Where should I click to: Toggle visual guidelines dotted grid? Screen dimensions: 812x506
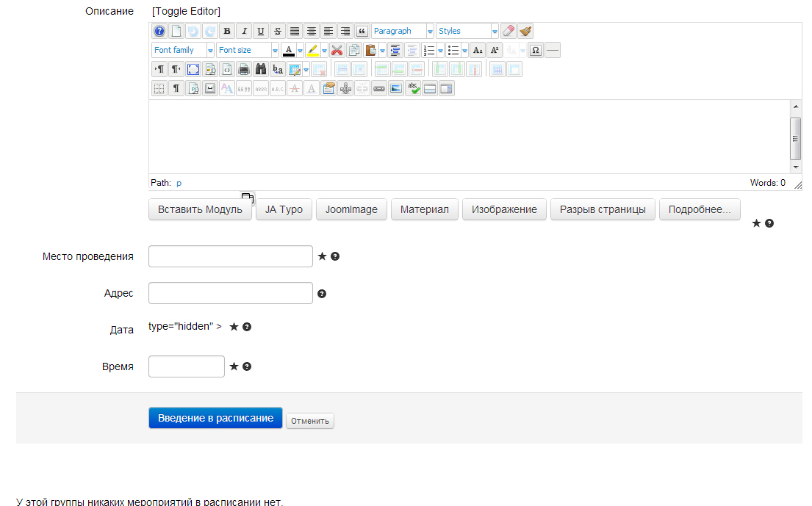[x=159, y=88]
